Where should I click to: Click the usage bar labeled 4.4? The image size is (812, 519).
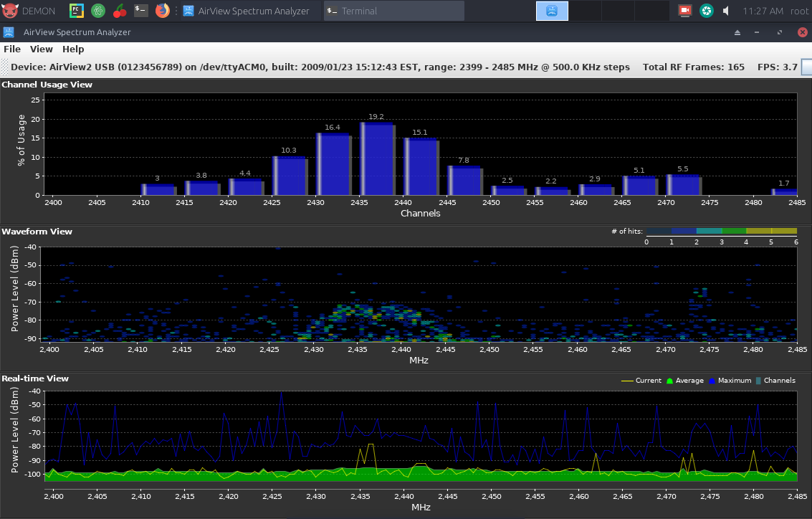246,186
